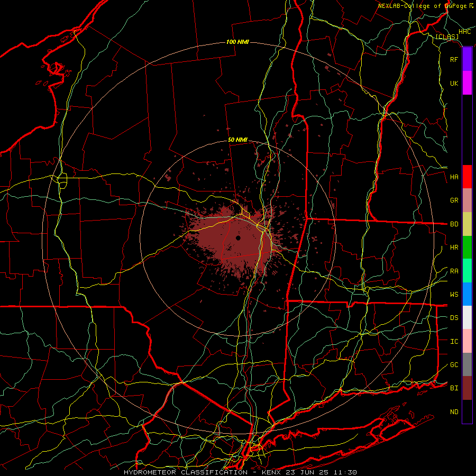Viewport: 476px width, 476px height.
Task: Click the WS legend label text
Action: (454, 295)
